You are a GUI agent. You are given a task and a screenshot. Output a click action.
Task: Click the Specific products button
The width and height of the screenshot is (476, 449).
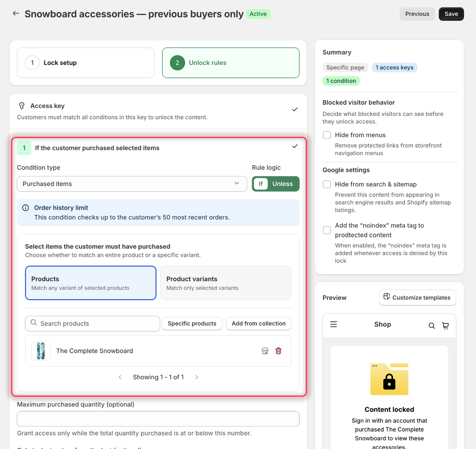[x=192, y=324]
